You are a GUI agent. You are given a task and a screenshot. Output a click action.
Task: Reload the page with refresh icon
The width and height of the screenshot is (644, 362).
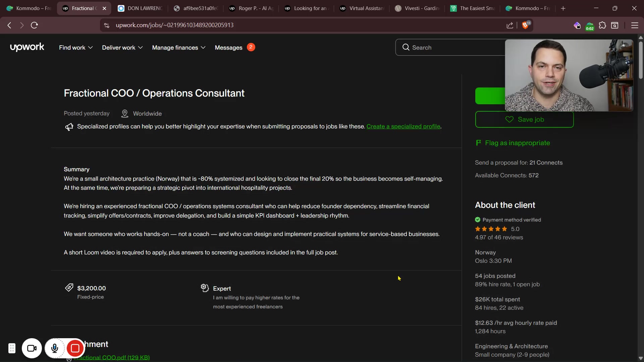34,25
